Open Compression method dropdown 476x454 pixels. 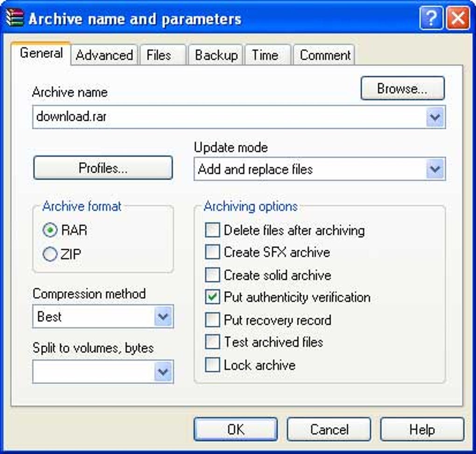163,316
